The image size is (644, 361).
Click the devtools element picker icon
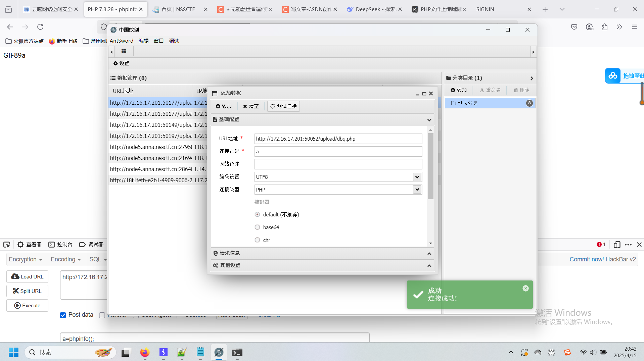tap(7, 245)
